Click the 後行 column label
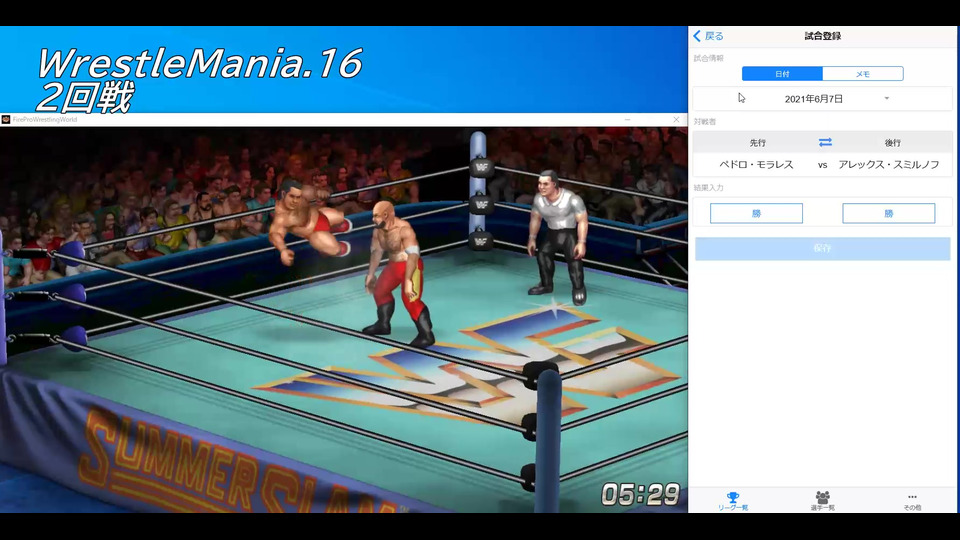This screenshot has width=960, height=540. (892, 143)
